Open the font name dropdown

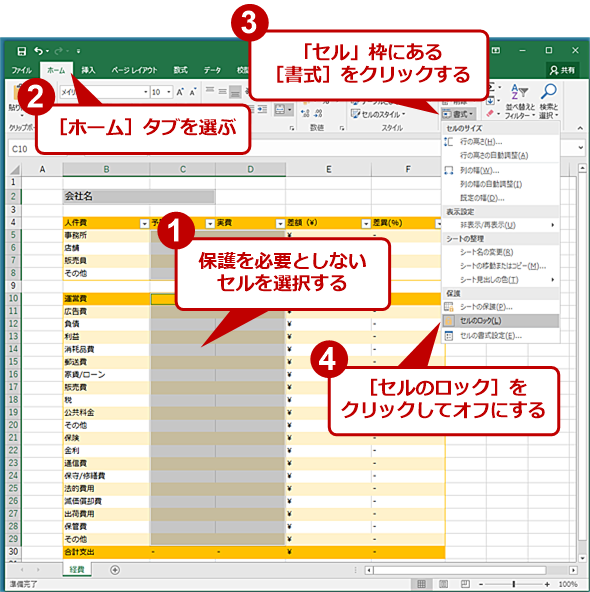coord(145,92)
